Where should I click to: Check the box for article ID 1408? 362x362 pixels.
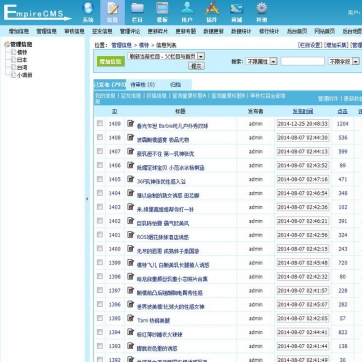[100, 137]
